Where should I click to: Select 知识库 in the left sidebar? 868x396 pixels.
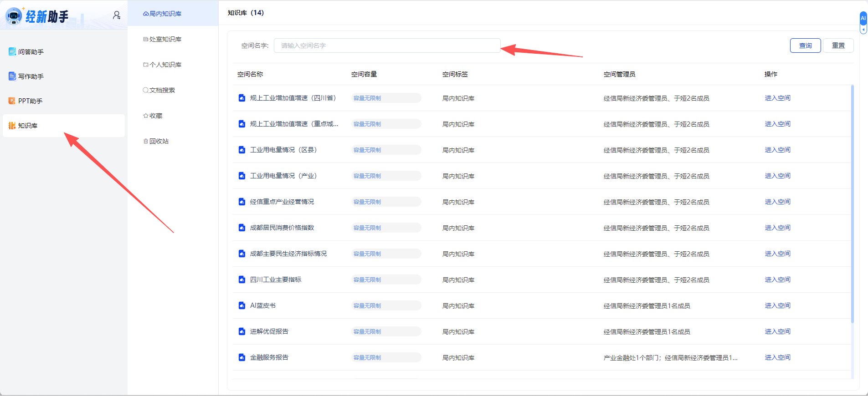pyautogui.click(x=64, y=126)
